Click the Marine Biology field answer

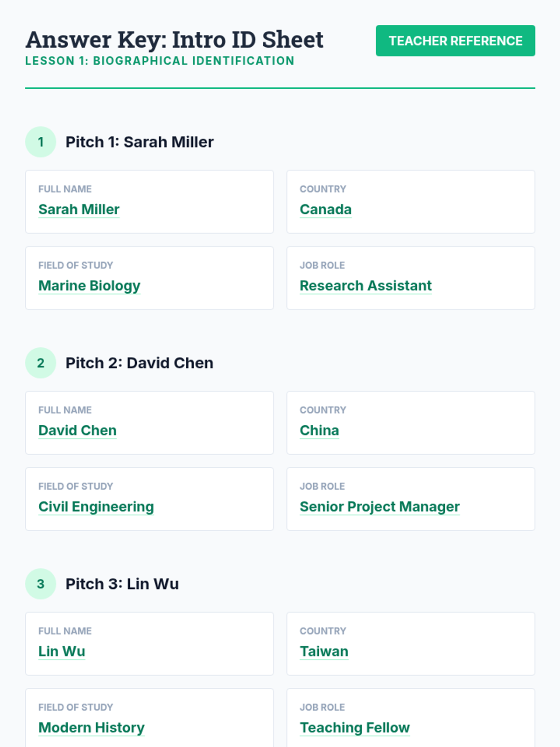pos(89,285)
